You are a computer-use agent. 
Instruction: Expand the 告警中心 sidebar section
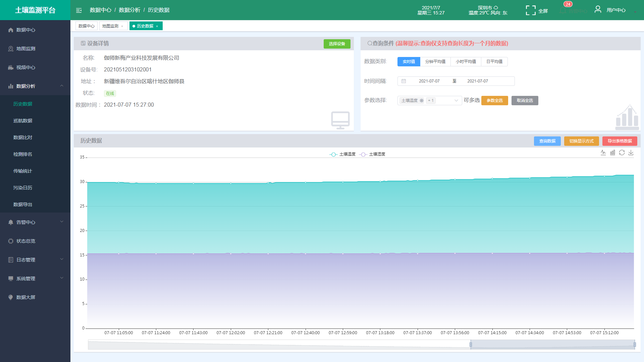pos(35,222)
